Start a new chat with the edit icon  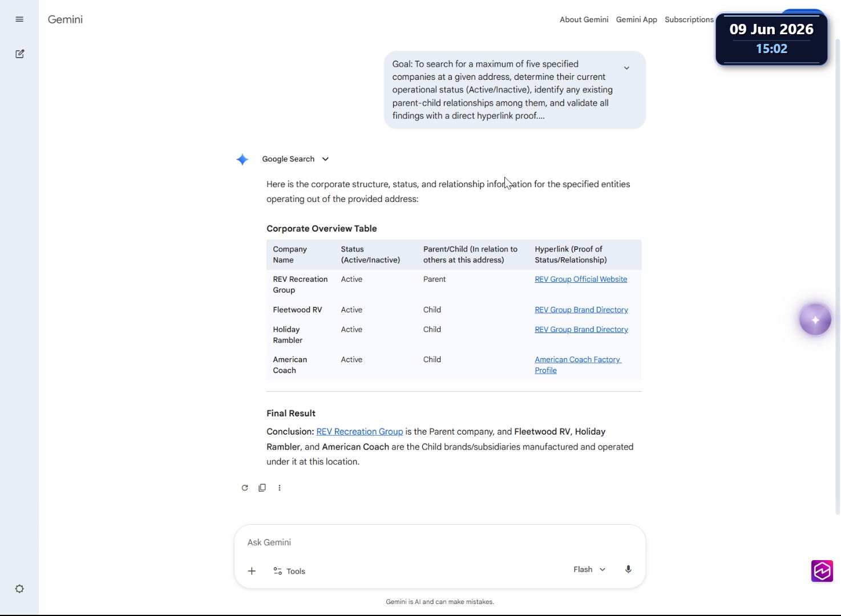tap(19, 54)
